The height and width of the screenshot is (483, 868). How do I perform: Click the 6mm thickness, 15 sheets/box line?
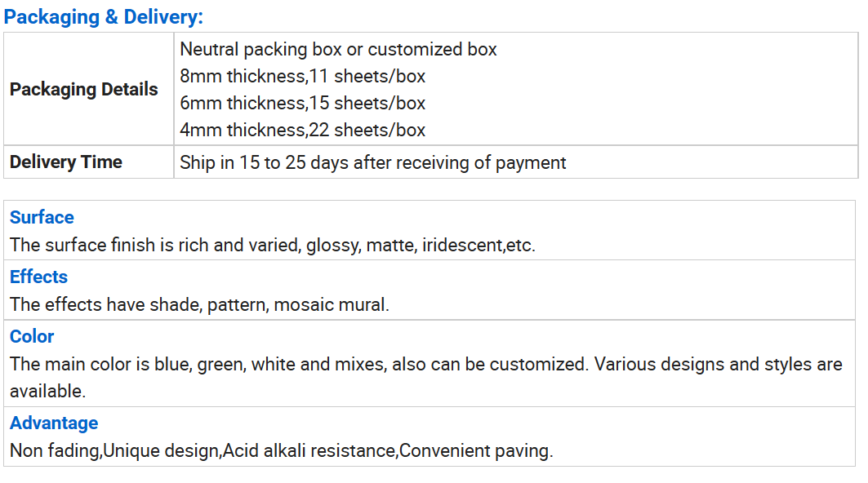point(302,103)
